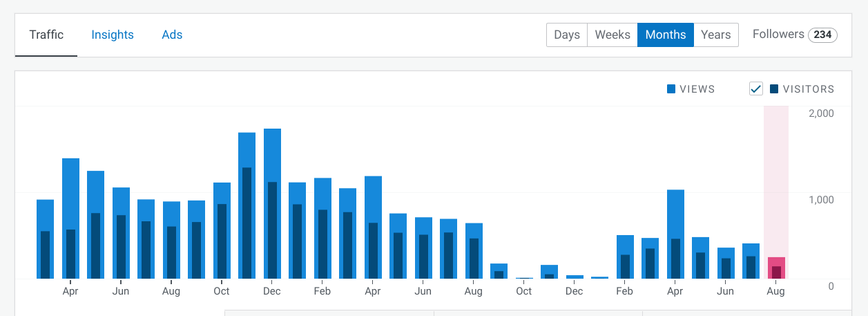Click the Visitors legend label text

808,89
